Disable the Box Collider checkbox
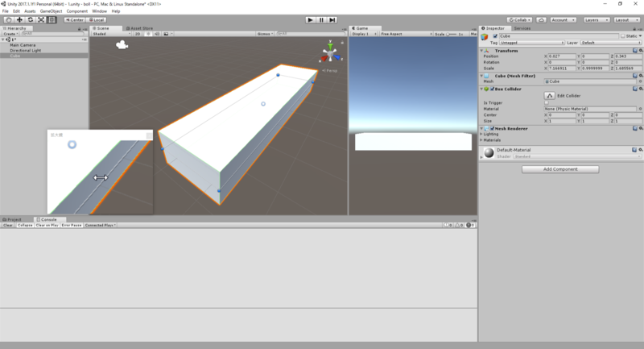The width and height of the screenshot is (644, 349). (x=492, y=89)
